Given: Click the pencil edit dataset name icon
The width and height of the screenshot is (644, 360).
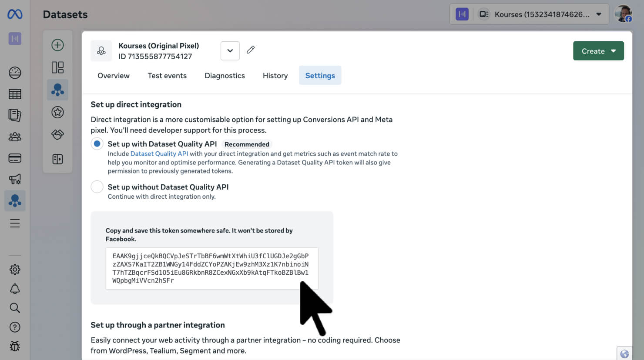Looking at the screenshot, I should coord(251,50).
